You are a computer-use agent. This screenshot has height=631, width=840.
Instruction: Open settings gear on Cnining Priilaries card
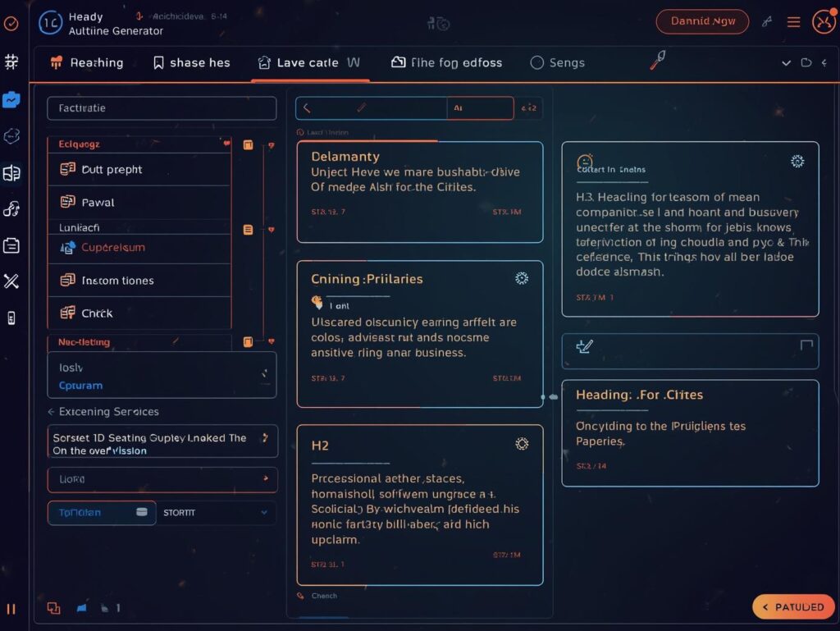pyautogui.click(x=522, y=278)
